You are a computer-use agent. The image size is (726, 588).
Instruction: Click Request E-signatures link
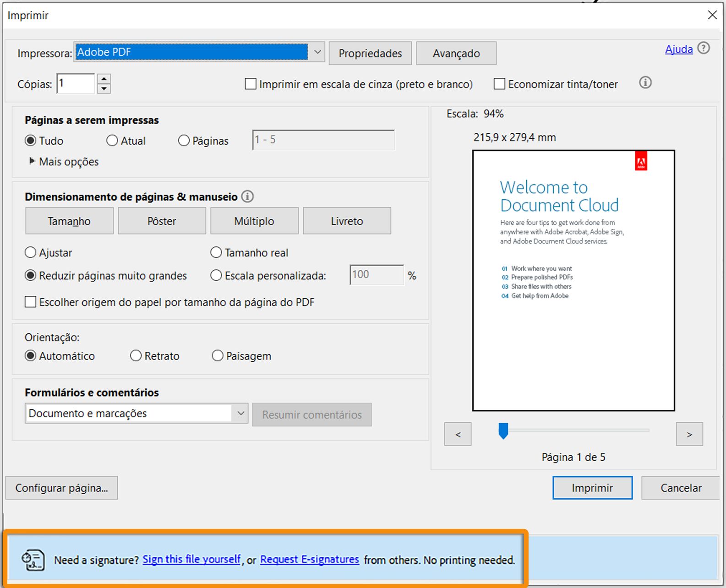pyautogui.click(x=310, y=559)
